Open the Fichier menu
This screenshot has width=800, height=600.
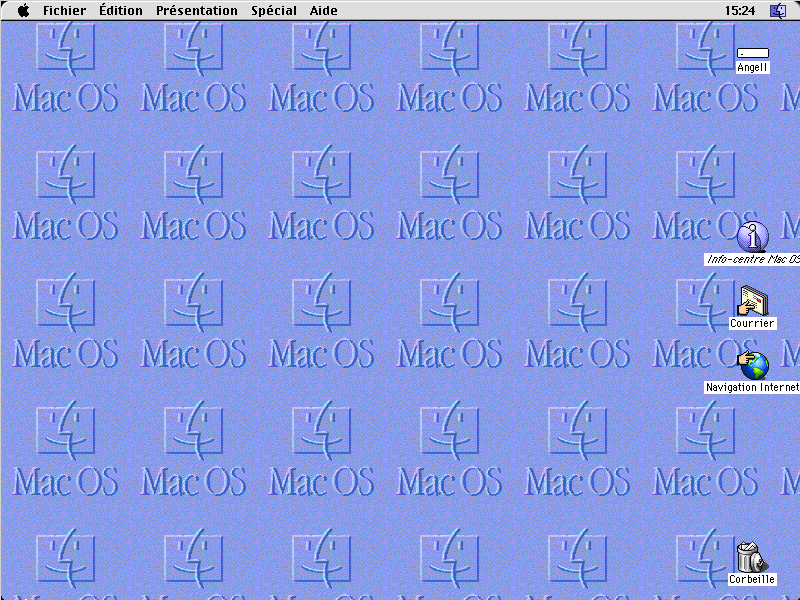click(x=64, y=11)
